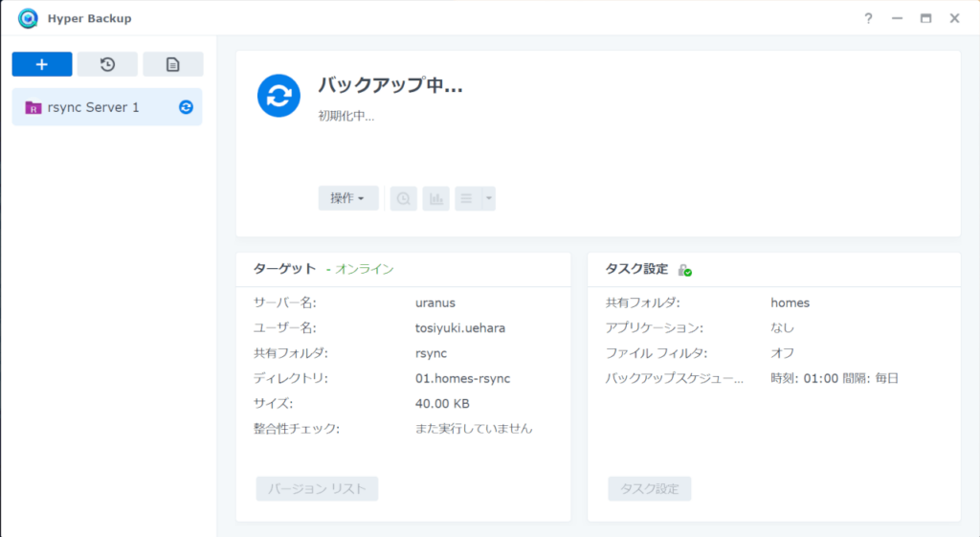Click the purple rsync folder icon
This screenshot has width=980, height=537.
pos(33,107)
